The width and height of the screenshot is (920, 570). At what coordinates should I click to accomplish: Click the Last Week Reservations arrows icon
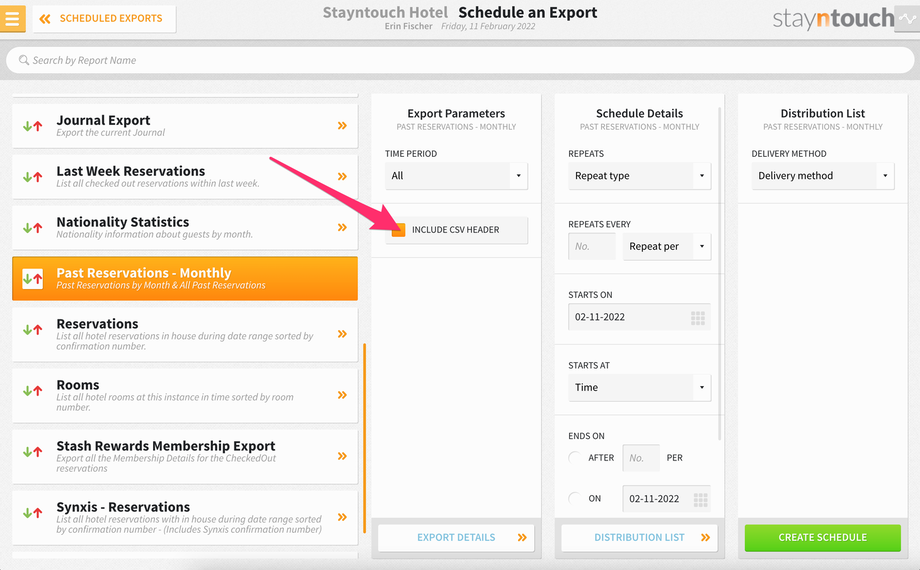tap(32, 177)
